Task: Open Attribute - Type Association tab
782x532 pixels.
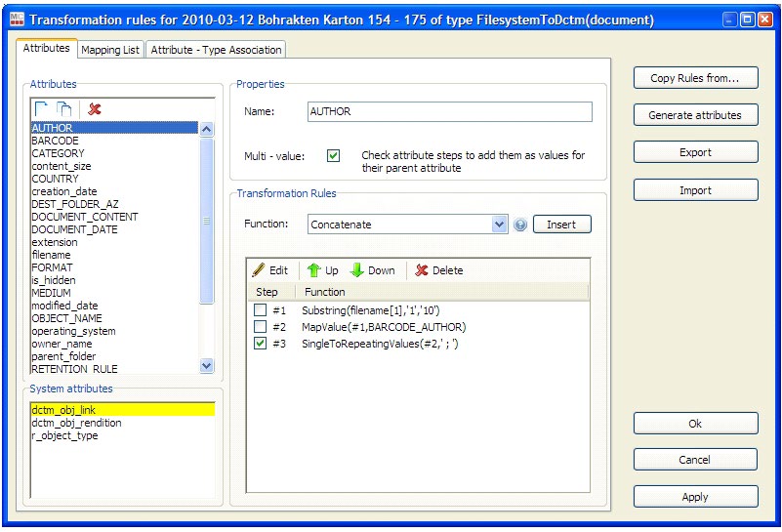Action: (x=216, y=50)
